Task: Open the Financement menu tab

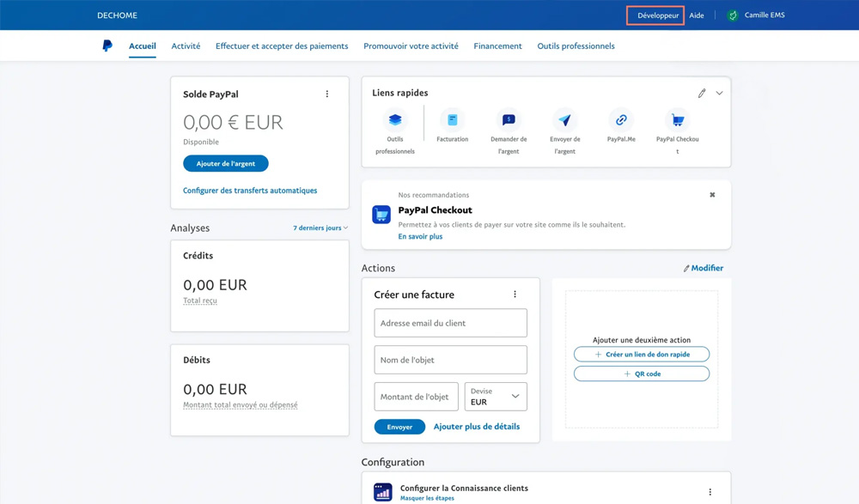Action: click(x=497, y=46)
